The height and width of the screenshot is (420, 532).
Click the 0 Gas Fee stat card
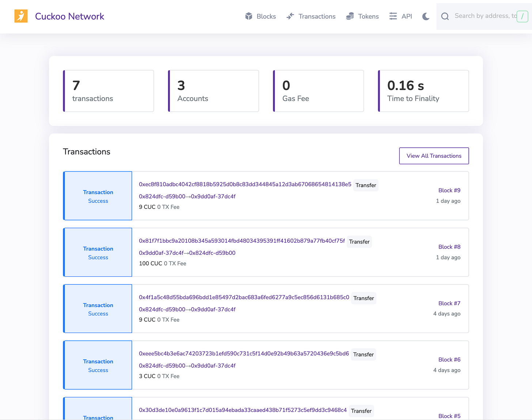[x=318, y=91]
